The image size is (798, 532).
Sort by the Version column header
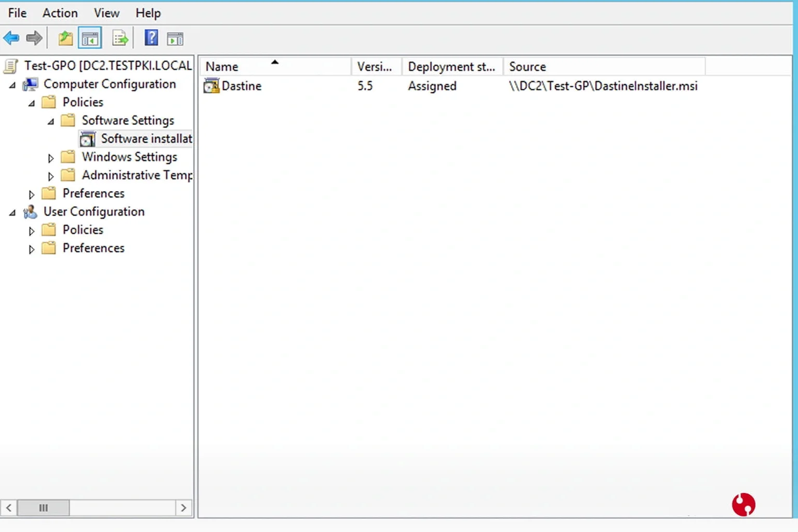tap(376, 66)
